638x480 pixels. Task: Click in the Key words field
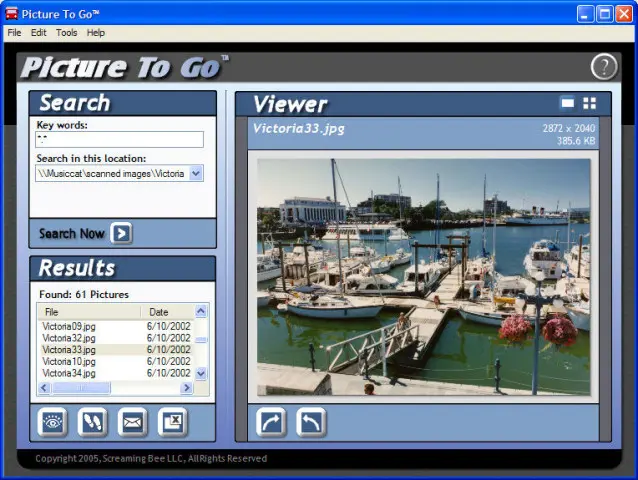pos(120,140)
